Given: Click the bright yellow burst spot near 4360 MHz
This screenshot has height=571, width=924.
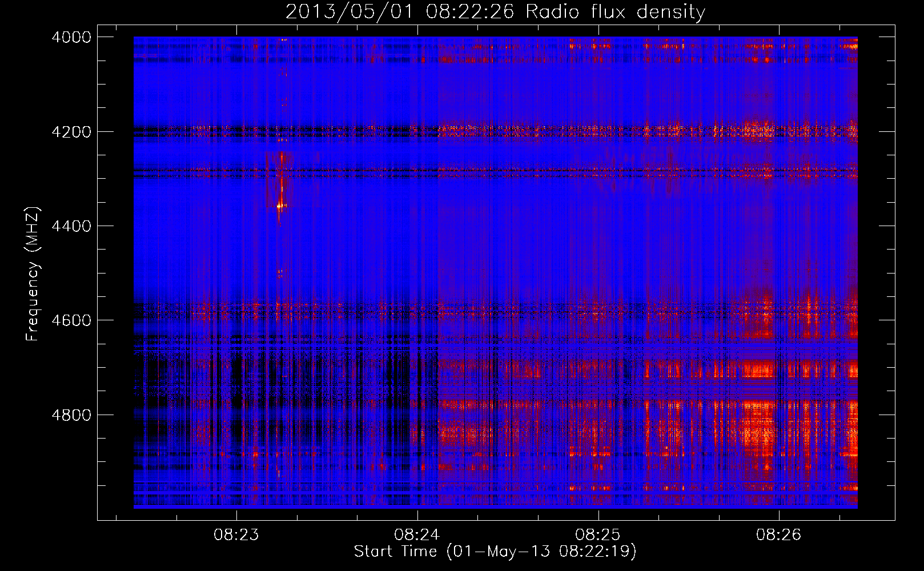Looking at the screenshot, I should pyautogui.click(x=279, y=206).
